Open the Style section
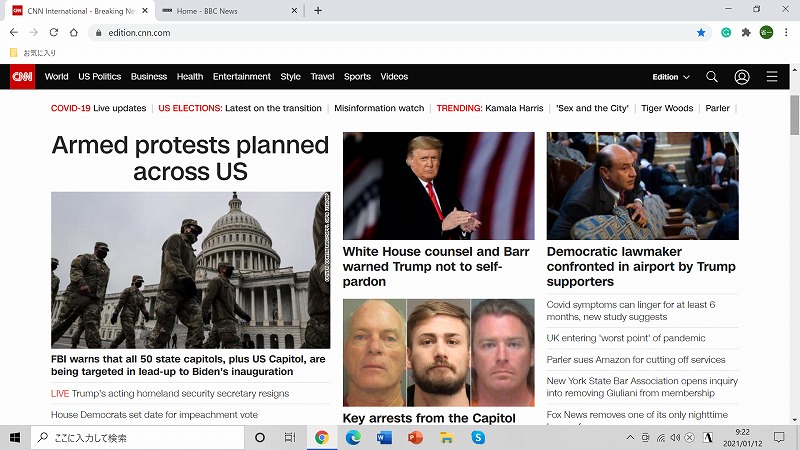This screenshot has width=800, height=450. pos(290,77)
